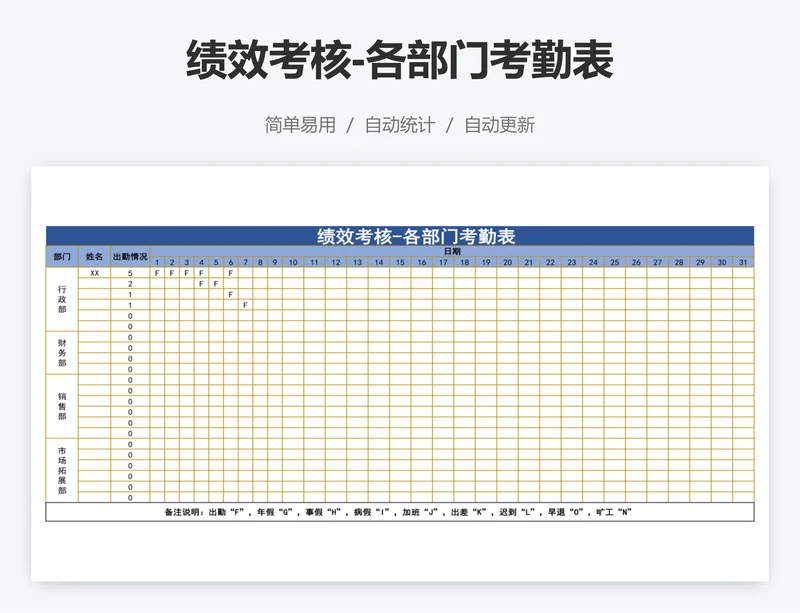The height and width of the screenshot is (613, 800).
Task: Click the F mark under day 7
Action: (x=245, y=305)
